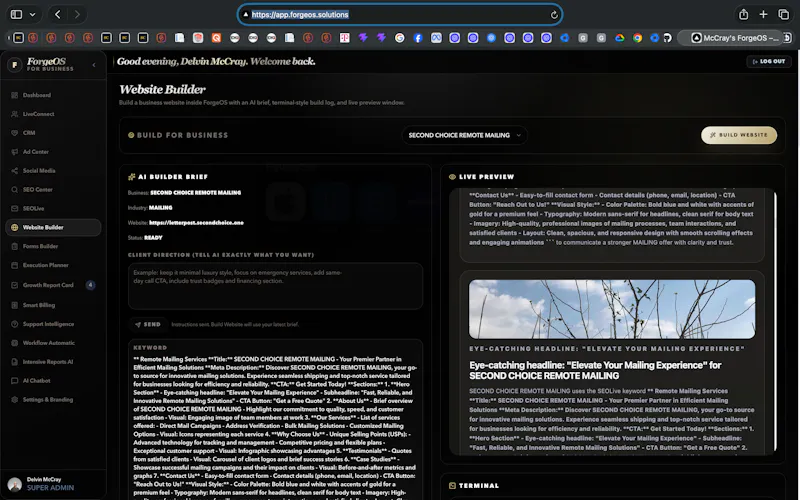Click into the Client Direction text area

[x=275, y=286]
